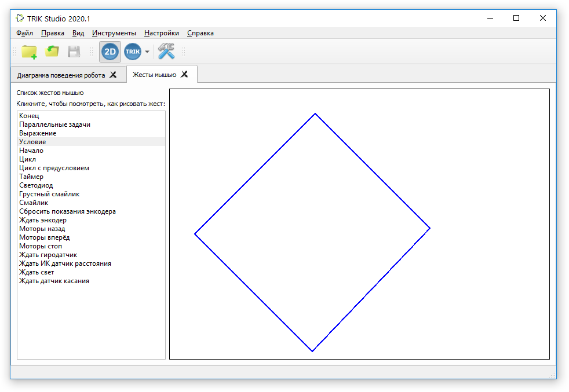Click the open project folder icon
The image size is (569, 392).
pyautogui.click(x=52, y=52)
